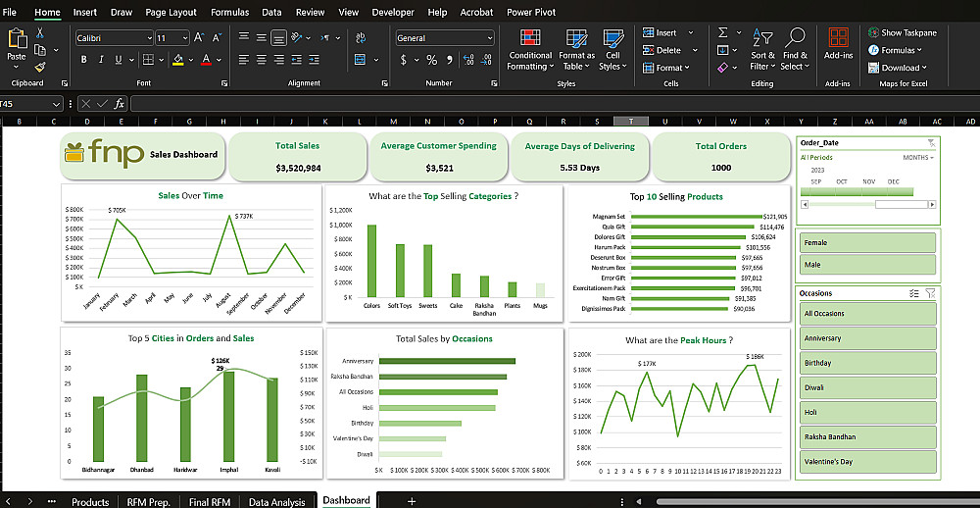Open the Page Layout ribbon tab
980x508 pixels.
coord(170,12)
